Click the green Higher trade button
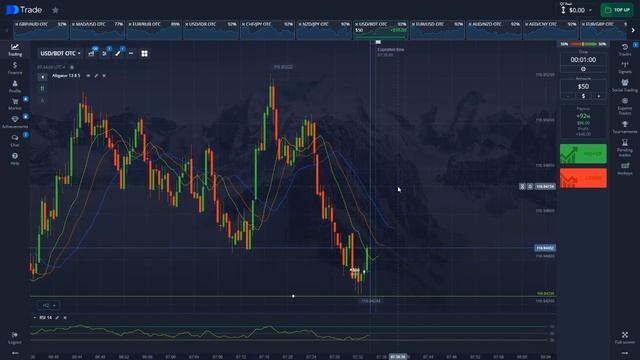Viewport: 640px width, 360px height. (x=583, y=154)
